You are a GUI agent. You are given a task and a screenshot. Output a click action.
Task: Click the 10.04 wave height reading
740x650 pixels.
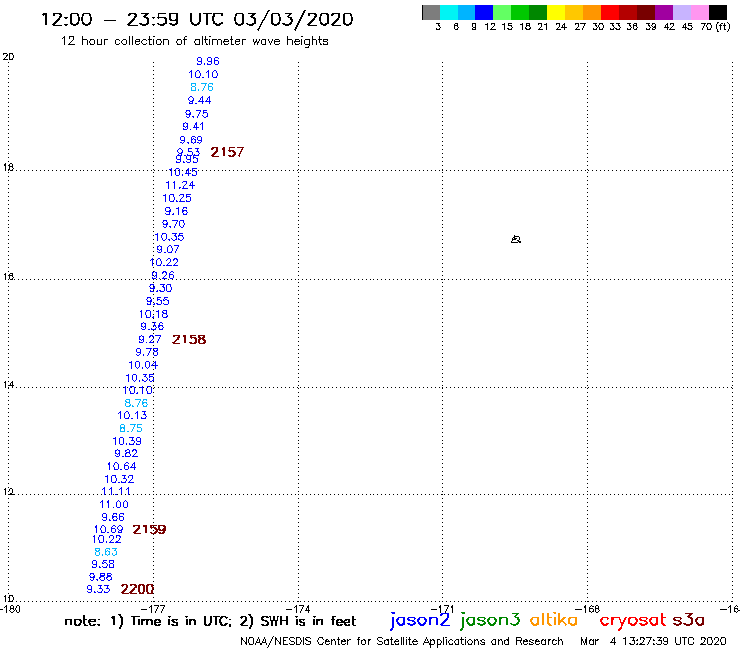143,365
